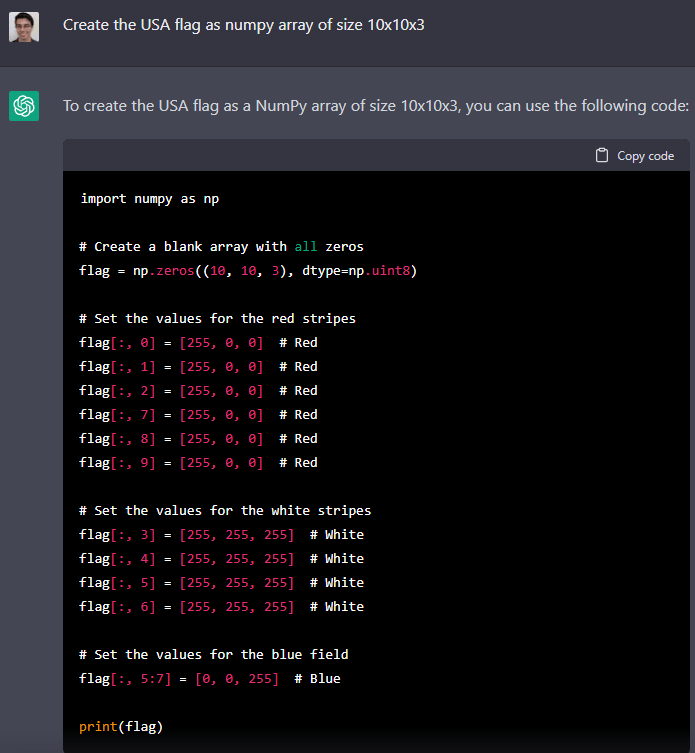The width and height of the screenshot is (695, 753).
Task: Click the print(flag) statement
Action: pos(120,726)
